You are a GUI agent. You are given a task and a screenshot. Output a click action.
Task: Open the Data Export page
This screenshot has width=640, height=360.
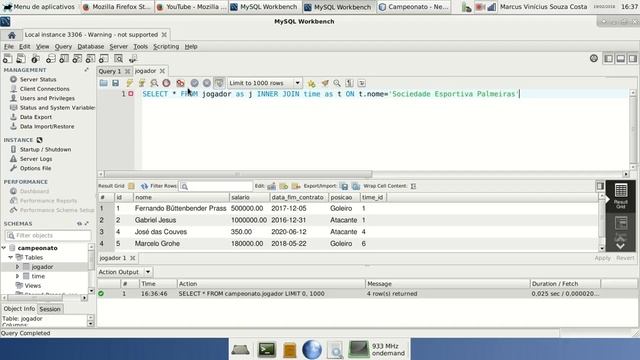point(36,117)
